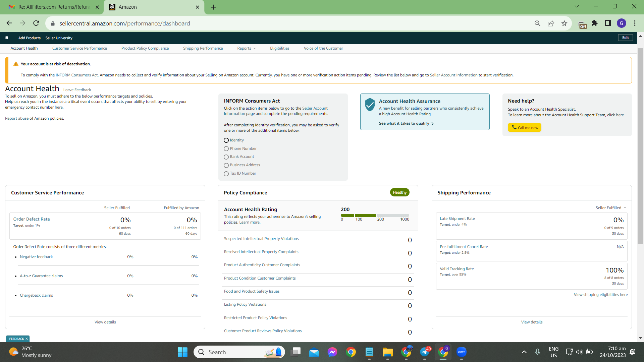Open the weather widget on taskbar
644x362 pixels.
click(x=30, y=352)
